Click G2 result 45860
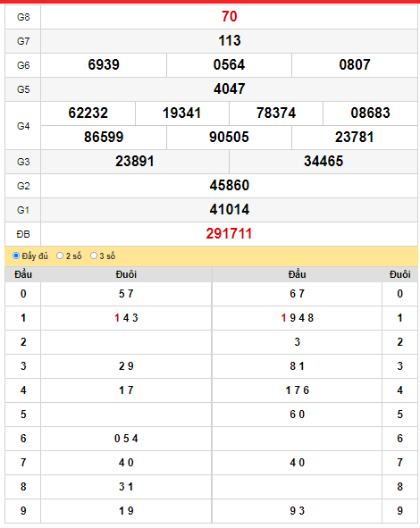Screen dimensions: 420x528 pos(229,185)
